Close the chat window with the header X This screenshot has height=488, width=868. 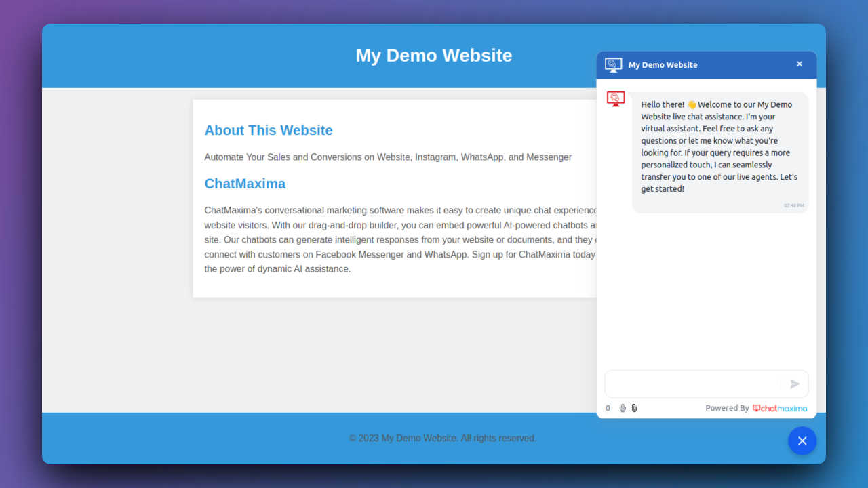pyautogui.click(x=800, y=64)
